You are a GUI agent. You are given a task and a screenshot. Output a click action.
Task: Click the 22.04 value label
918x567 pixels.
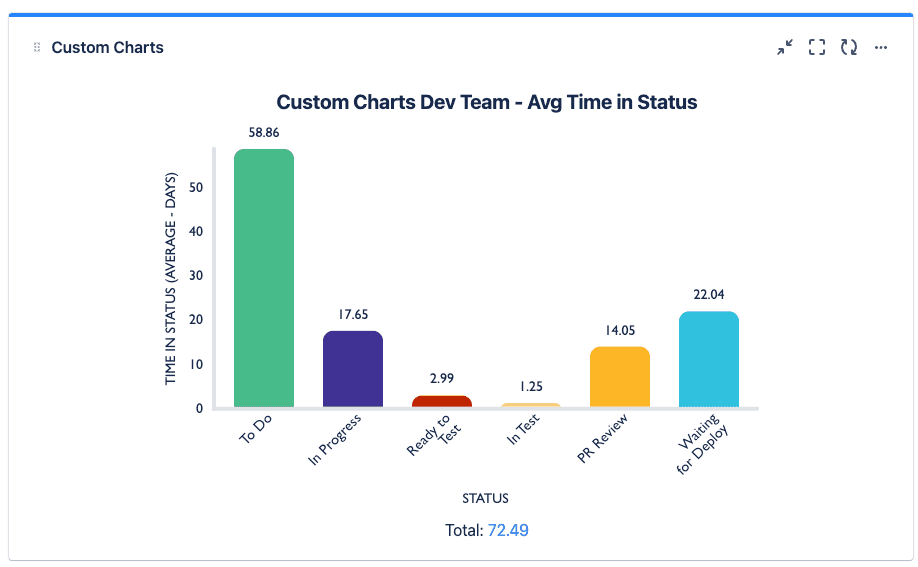pos(709,294)
